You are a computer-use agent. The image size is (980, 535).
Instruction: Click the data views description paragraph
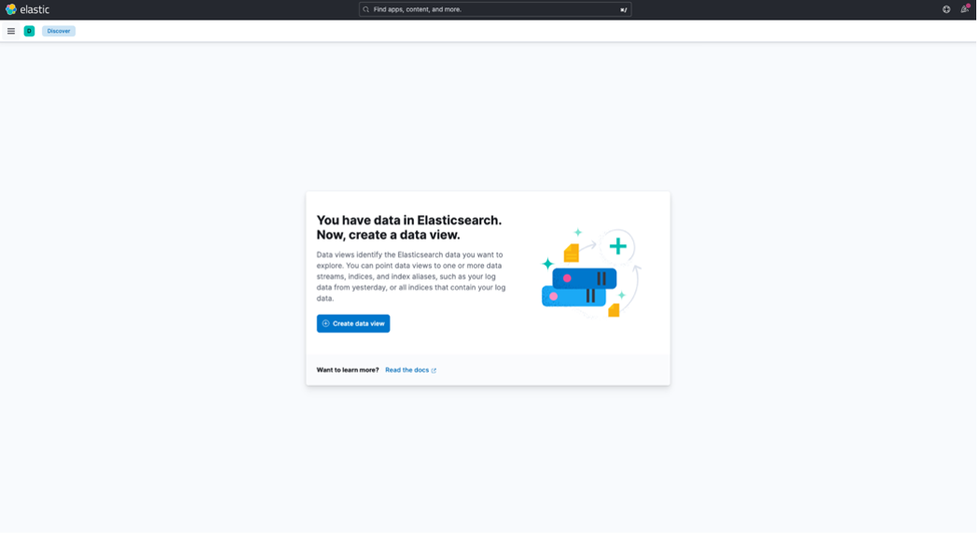(410, 276)
